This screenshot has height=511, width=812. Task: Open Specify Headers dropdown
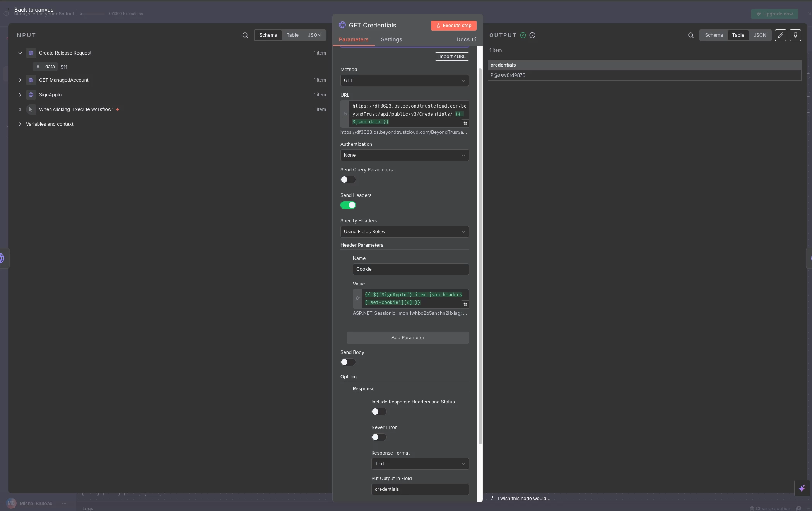click(405, 232)
